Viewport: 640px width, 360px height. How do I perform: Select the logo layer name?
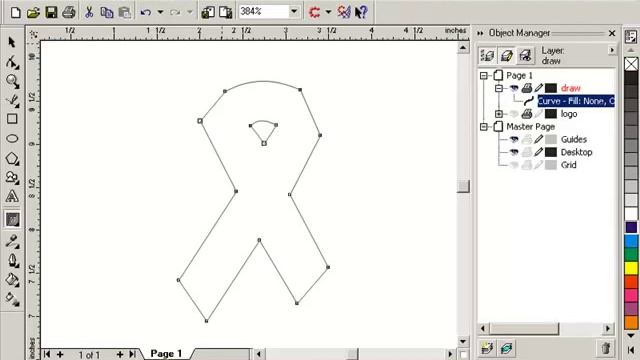pos(569,114)
